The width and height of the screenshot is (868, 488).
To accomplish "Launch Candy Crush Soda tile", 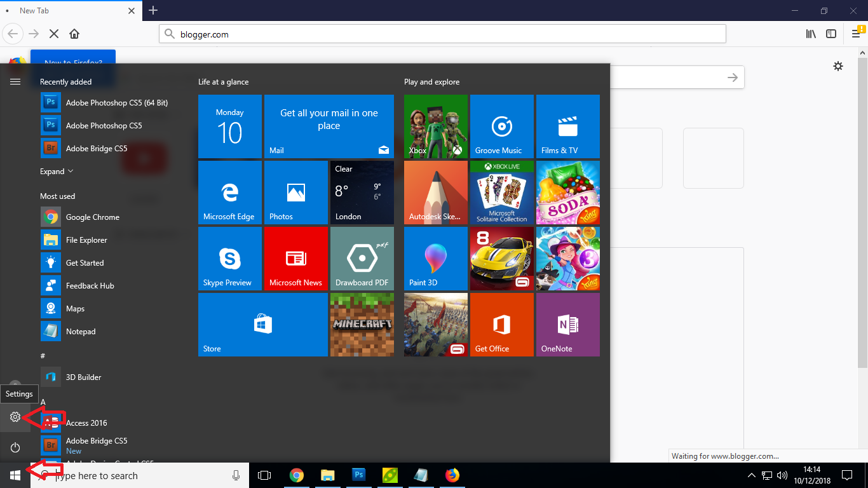I will [x=568, y=193].
